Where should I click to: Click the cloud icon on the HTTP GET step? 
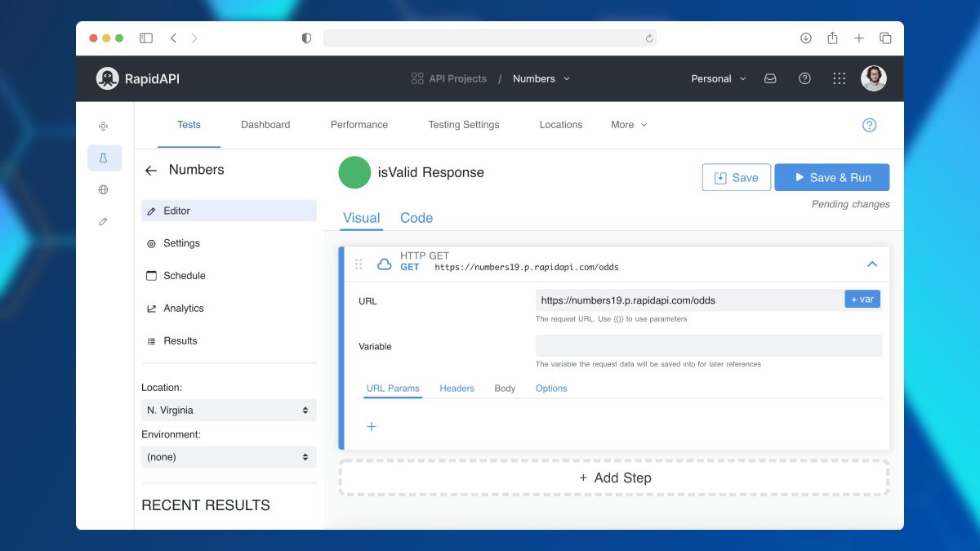coord(385,263)
